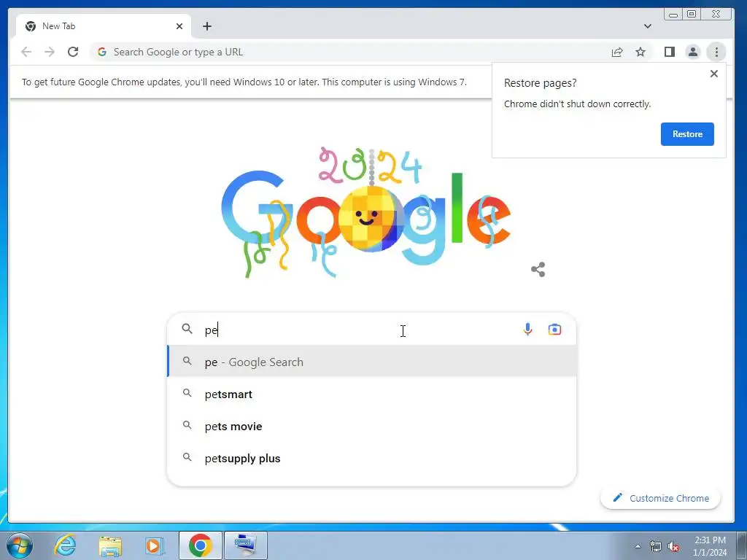
Task: Select the New Tab tab
Action: tap(104, 26)
